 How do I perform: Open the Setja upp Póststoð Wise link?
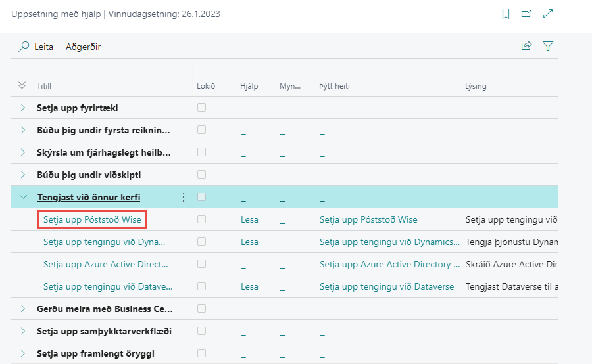point(92,219)
